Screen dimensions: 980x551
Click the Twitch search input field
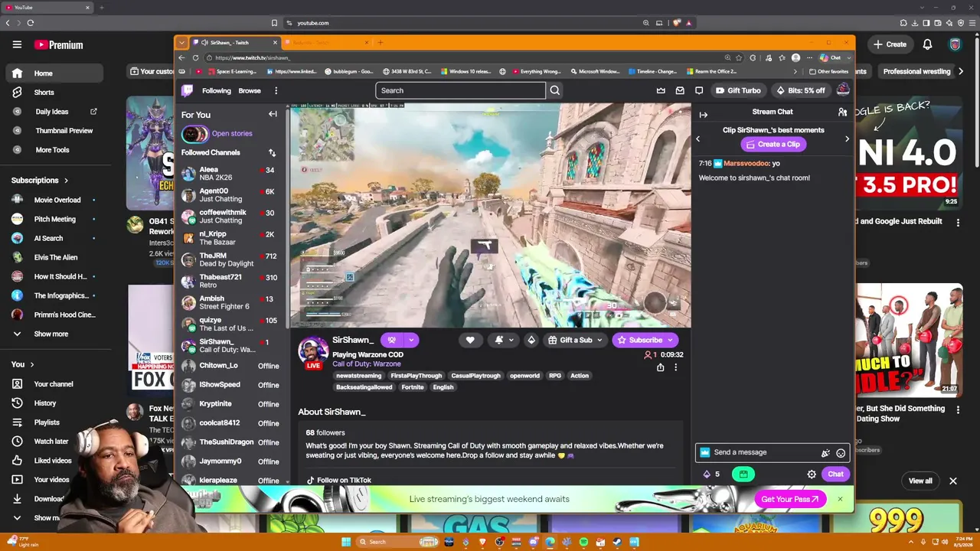pyautogui.click(x=460, y=90)
